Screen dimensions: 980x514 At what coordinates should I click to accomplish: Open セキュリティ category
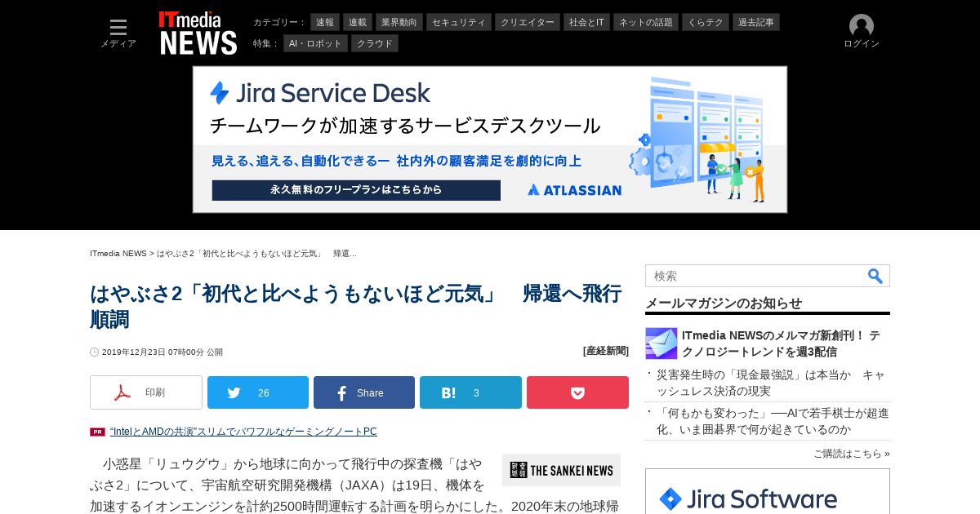458,22
